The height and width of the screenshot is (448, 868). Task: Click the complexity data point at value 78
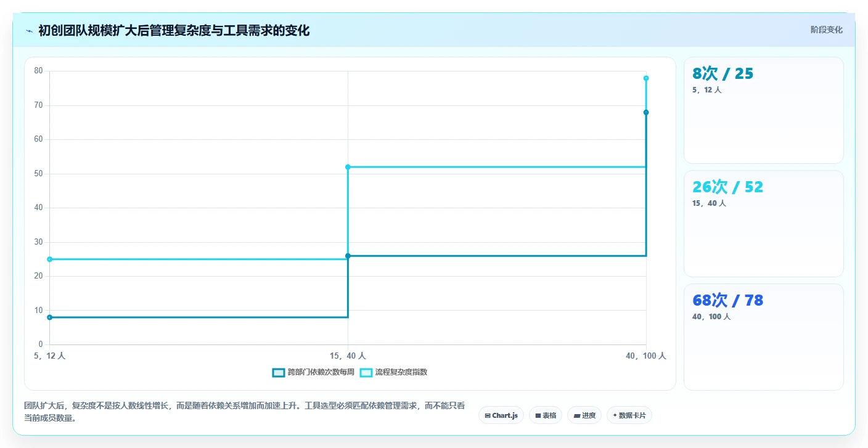tap(646, 78)
